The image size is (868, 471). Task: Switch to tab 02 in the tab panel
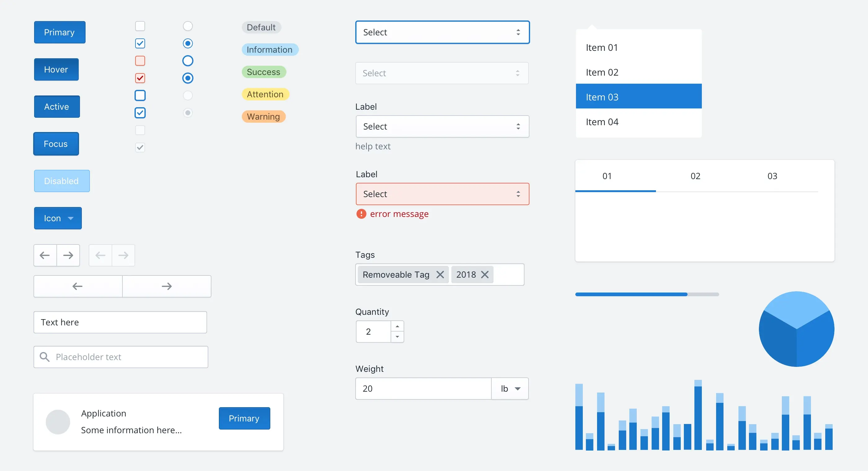click(695, 175)
